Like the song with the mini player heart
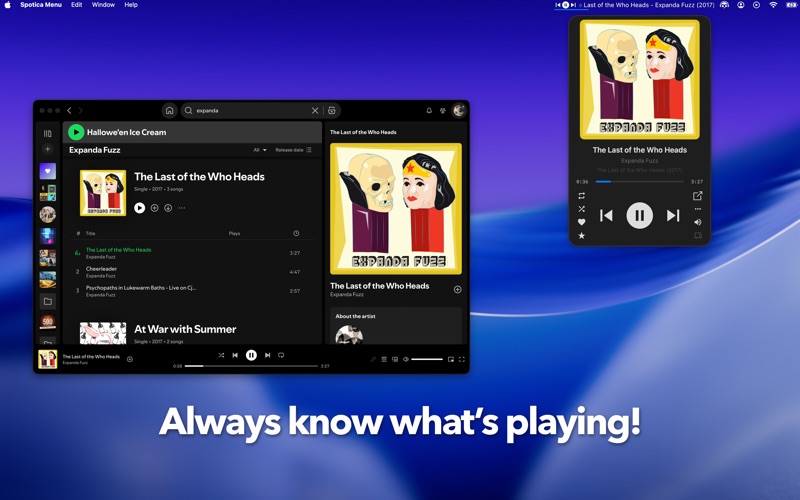 pyautogui.click(x=582, y=222)
